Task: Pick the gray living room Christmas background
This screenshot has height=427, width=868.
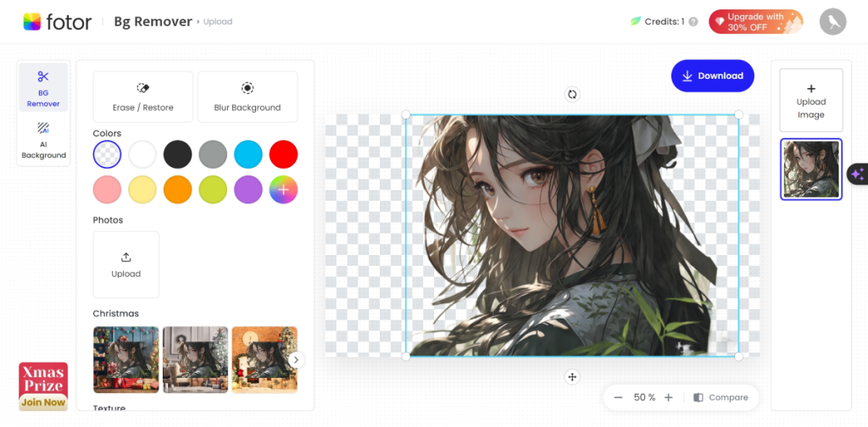Action: point(196,359)
